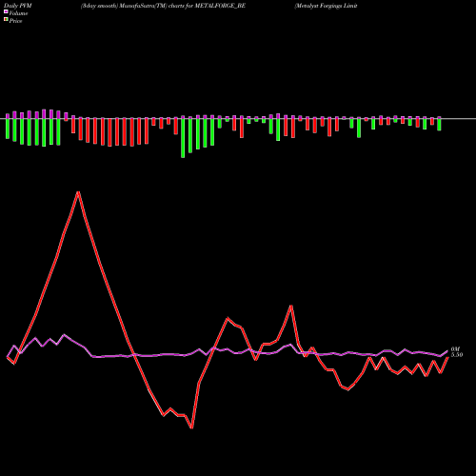Select the 'Volume' legend label

pos(18,13)
